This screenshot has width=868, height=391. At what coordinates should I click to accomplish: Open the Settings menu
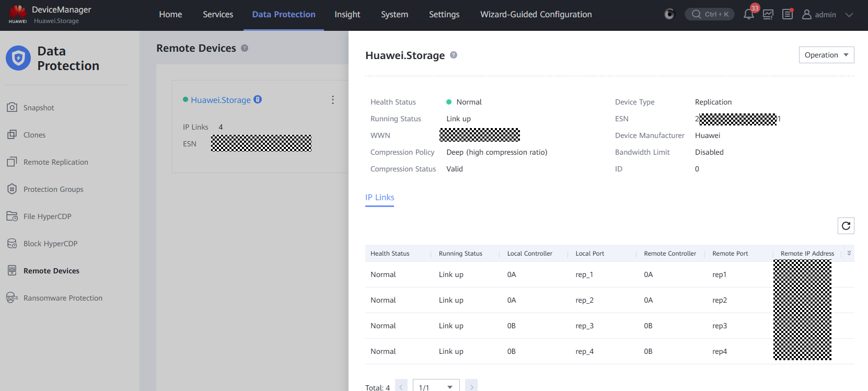(444, 15)
